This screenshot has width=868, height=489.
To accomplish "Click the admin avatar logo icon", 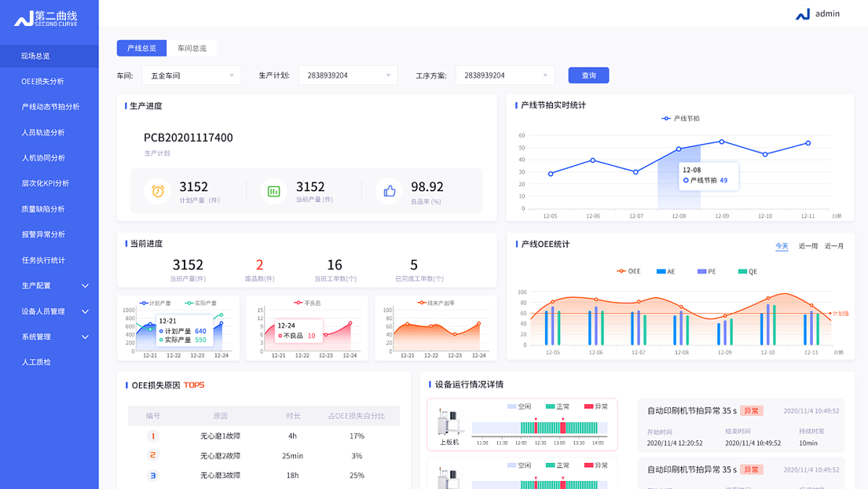I will 802,14.
